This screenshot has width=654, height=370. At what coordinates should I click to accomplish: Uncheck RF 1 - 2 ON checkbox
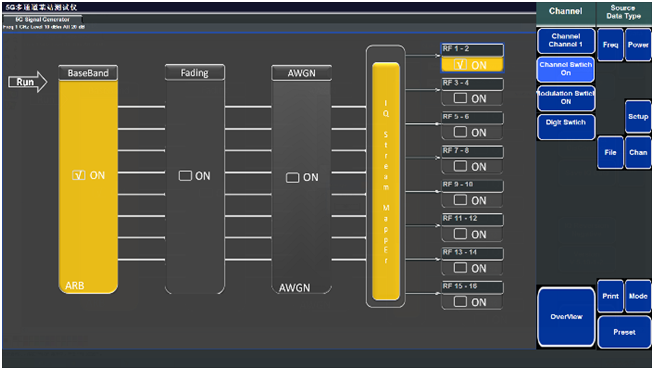[x=460, y=65]
